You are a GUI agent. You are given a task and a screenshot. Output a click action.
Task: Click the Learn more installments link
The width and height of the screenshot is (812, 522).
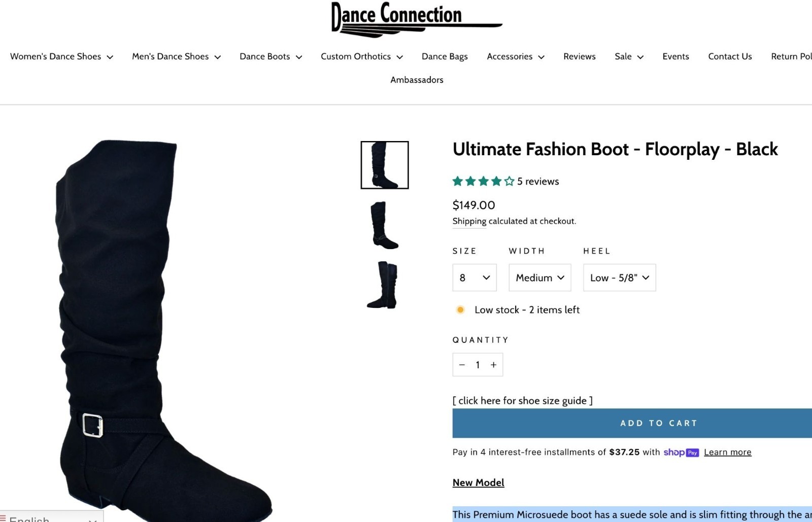tap(727, 452)
